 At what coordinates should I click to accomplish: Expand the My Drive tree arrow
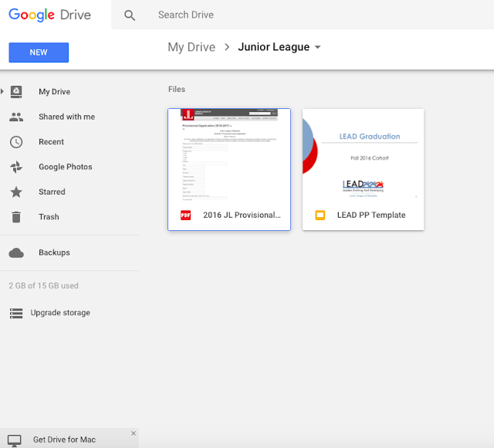[2, 91]
